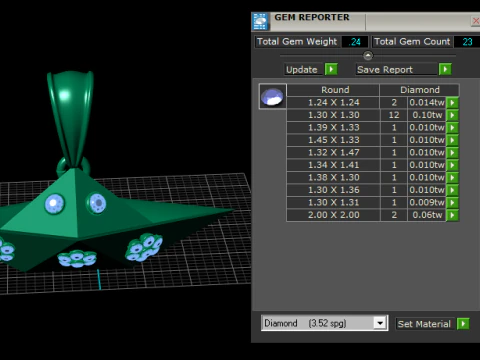Click the Diamond column header

pos(420,90)
